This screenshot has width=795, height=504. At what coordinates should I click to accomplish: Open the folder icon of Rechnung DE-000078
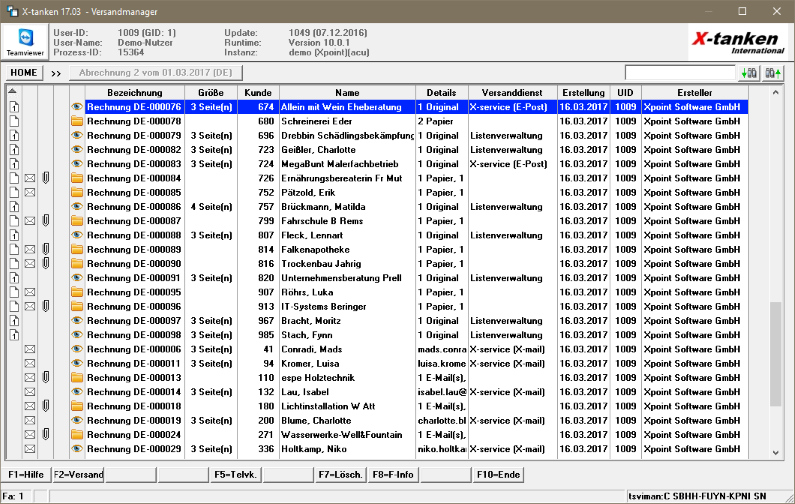click(x=77, y=121)
